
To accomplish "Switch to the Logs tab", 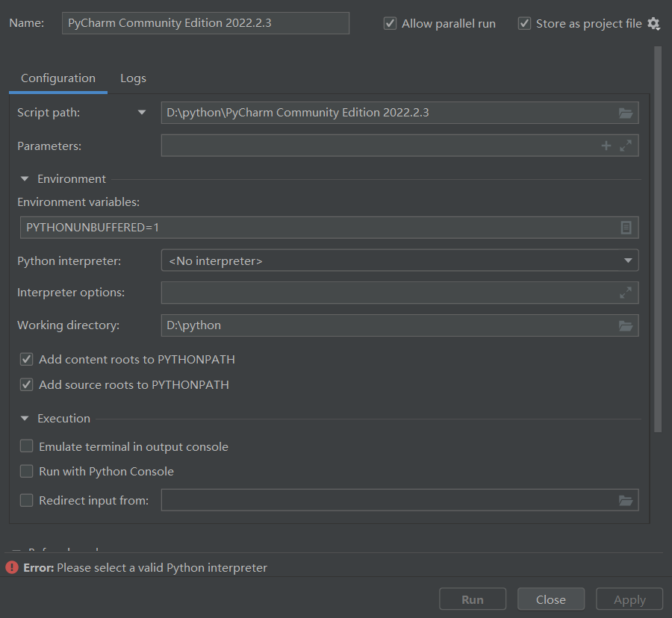I will pos(134,78).
